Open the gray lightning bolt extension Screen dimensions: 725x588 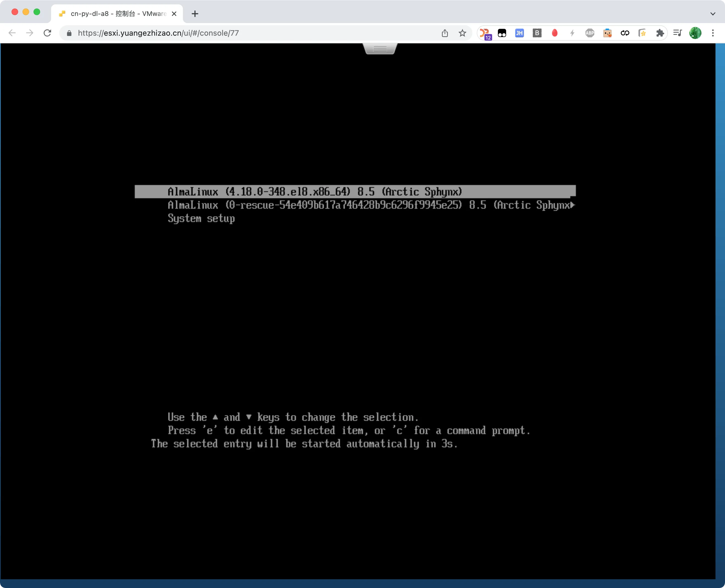tap(572, 33)
